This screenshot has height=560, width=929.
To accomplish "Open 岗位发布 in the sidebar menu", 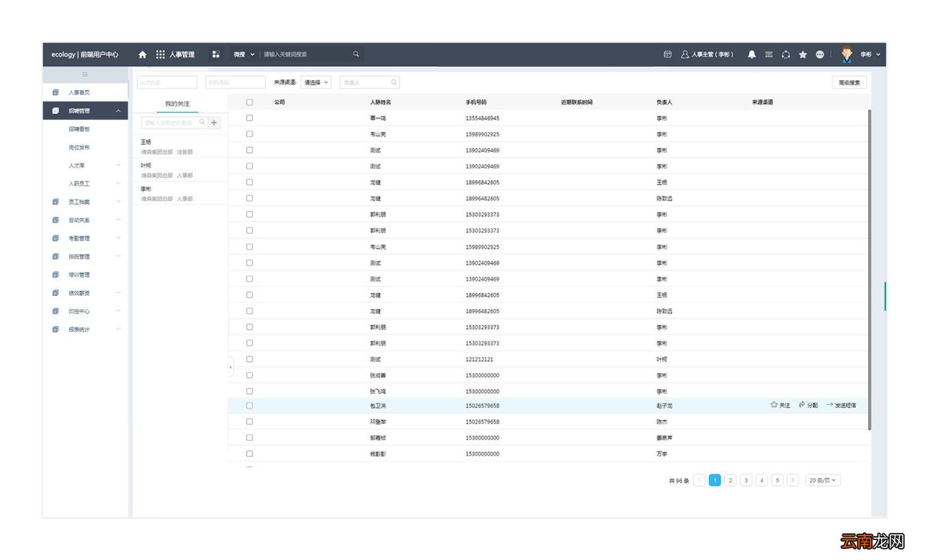I will pyautogui.click(x=79, y=147).
